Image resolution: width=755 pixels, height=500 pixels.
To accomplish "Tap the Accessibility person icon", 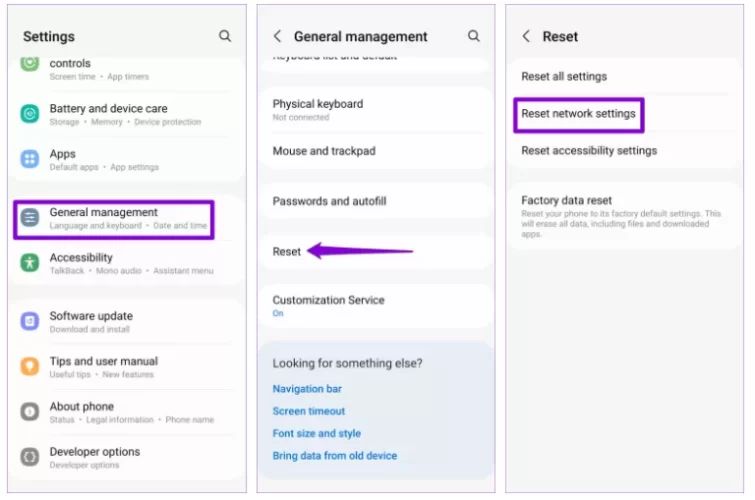I will (30, 263).
